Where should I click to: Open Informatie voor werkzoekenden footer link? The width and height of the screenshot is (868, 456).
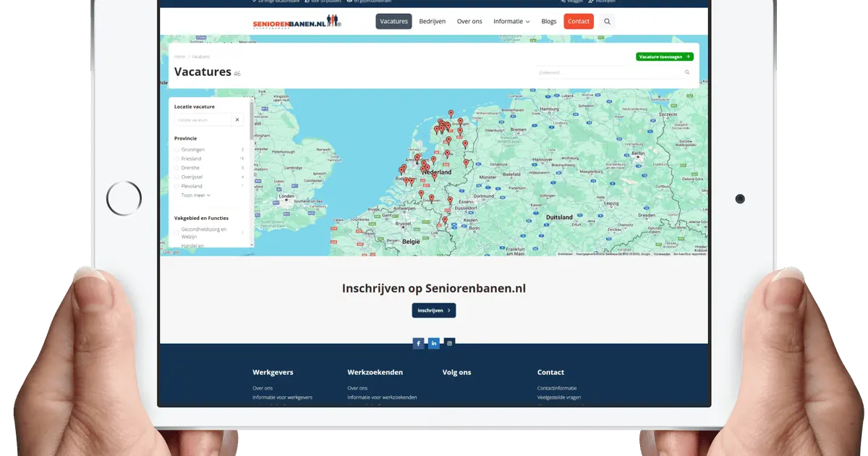pyautogui.click(x=382, y=397)
